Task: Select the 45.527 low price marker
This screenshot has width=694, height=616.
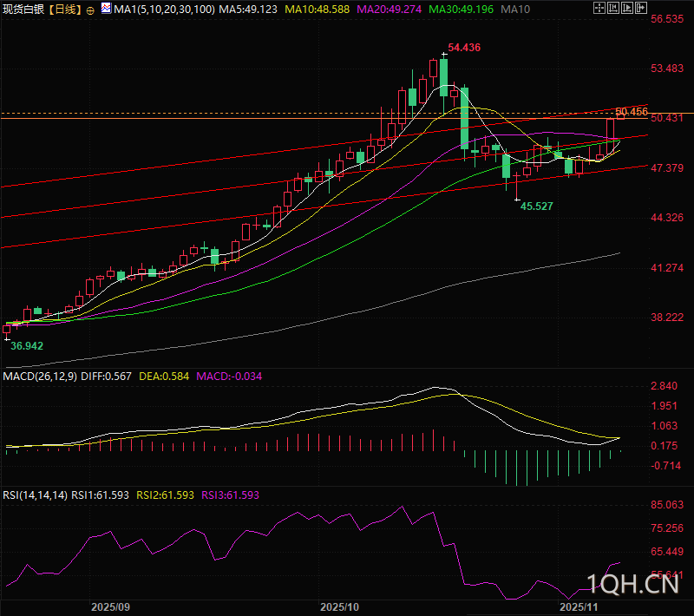Action: coord(537,206)
